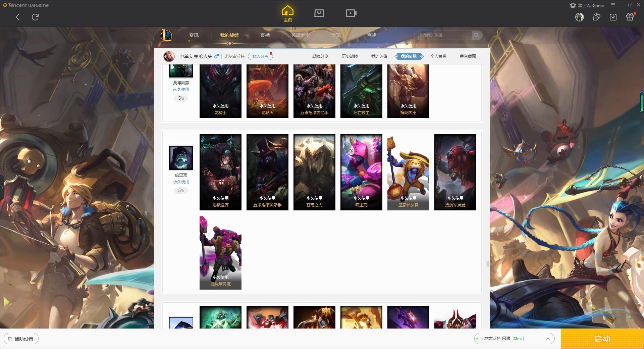The width and height of the screenshot is (644, 349).
Task: Select the 我的皮肤 sub-tab
Action: click(409, 56)
